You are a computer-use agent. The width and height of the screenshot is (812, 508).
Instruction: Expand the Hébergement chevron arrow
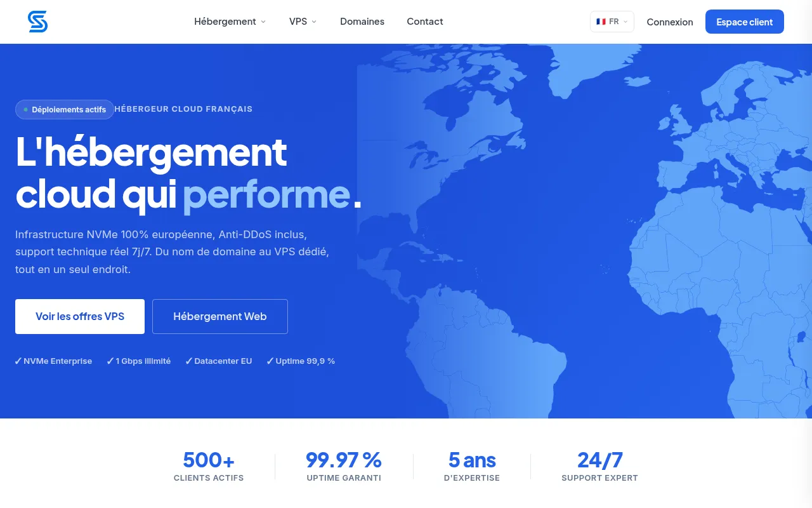point(263,22)
